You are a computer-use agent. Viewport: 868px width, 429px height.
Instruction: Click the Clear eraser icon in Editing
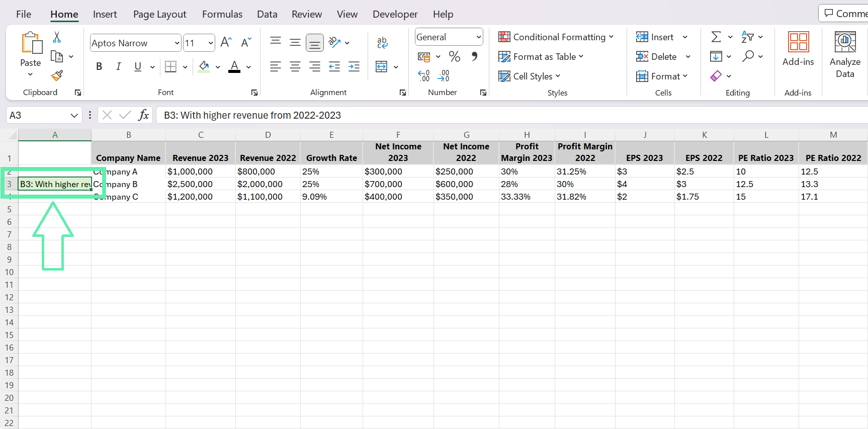pos(716,76)
